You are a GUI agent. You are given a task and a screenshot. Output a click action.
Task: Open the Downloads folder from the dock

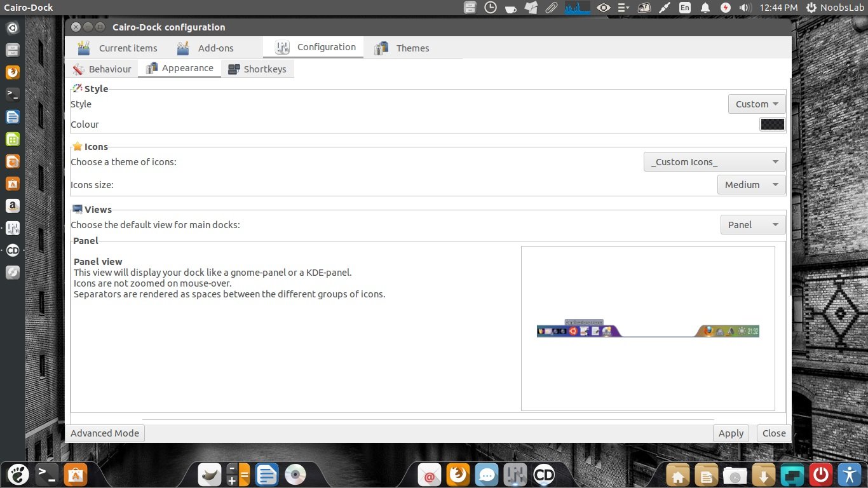point(764,474)
